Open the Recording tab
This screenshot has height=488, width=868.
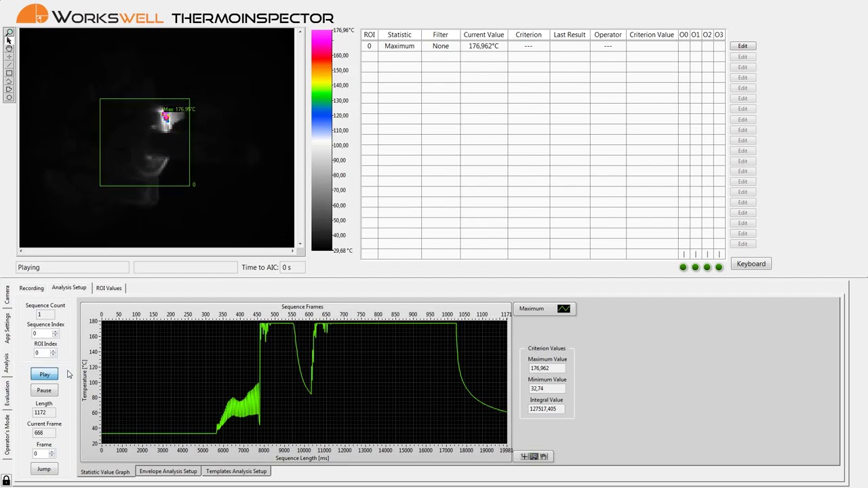(31, 288)
